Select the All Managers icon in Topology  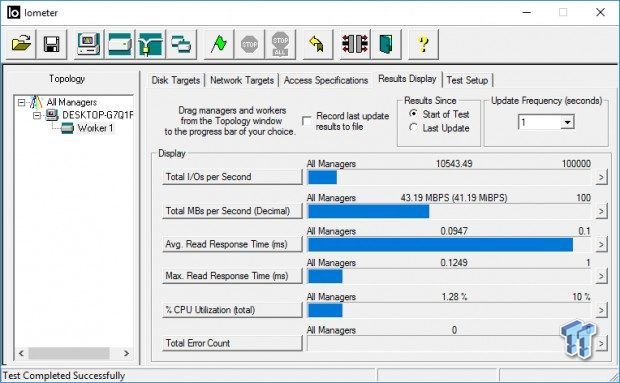pyautogui.click(x=36, y=102)
